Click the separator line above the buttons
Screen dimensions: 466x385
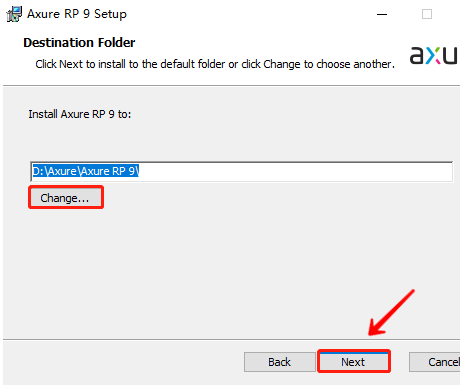(x=231, y=340)
